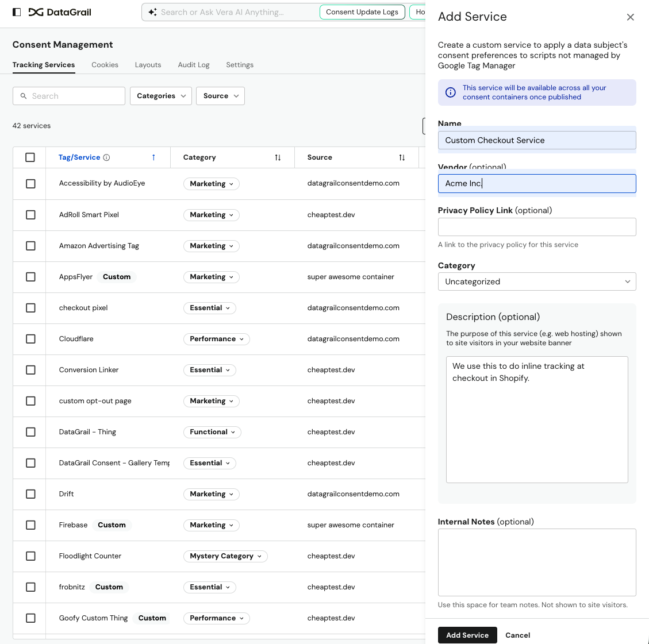
Task: Click the Vera AI sparkle icon
Action: click(152, 11)
